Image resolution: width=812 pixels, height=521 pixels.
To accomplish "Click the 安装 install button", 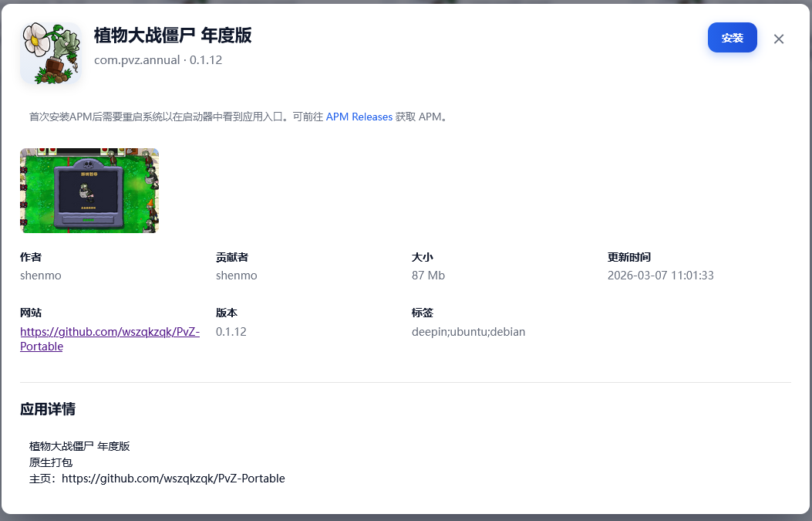I will coord(732,37).
